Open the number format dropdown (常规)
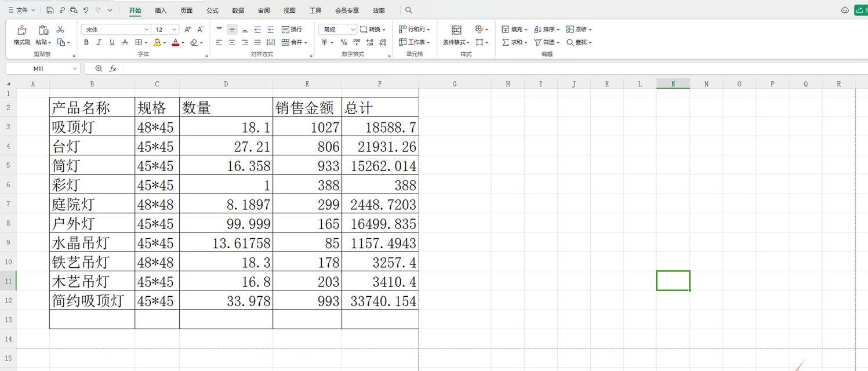Image resolution: width=868 pixels, height=371 pixels. coord(337,29)
